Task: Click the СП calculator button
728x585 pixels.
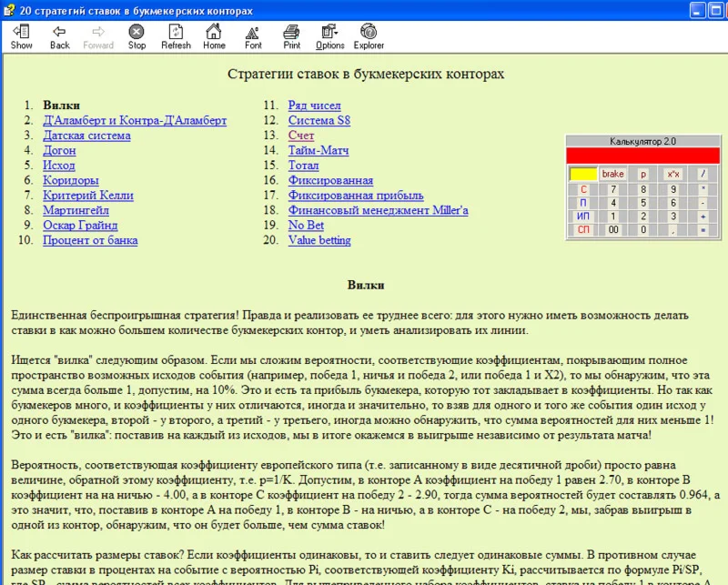Action: pyautogui.click(x=583, y=230)
